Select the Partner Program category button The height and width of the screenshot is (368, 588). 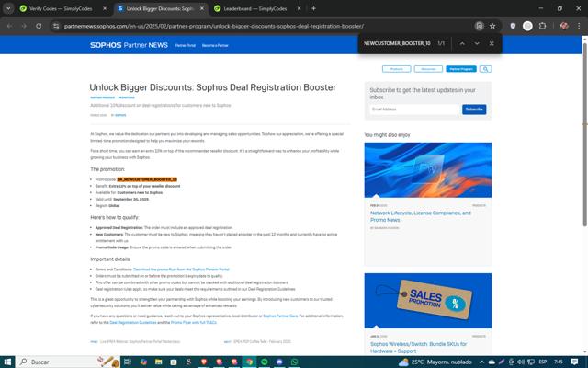tap(461, 69)
